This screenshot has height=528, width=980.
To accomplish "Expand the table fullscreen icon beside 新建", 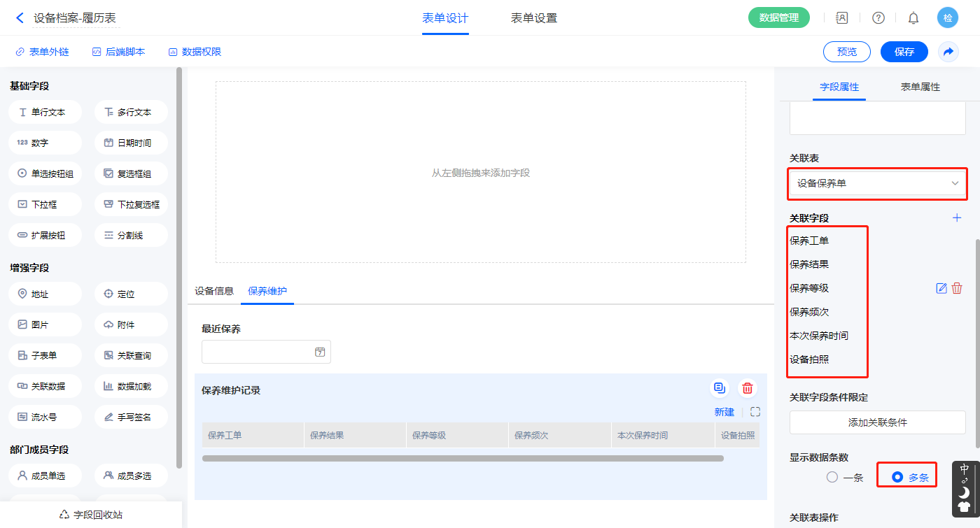I will coord(755,413).
